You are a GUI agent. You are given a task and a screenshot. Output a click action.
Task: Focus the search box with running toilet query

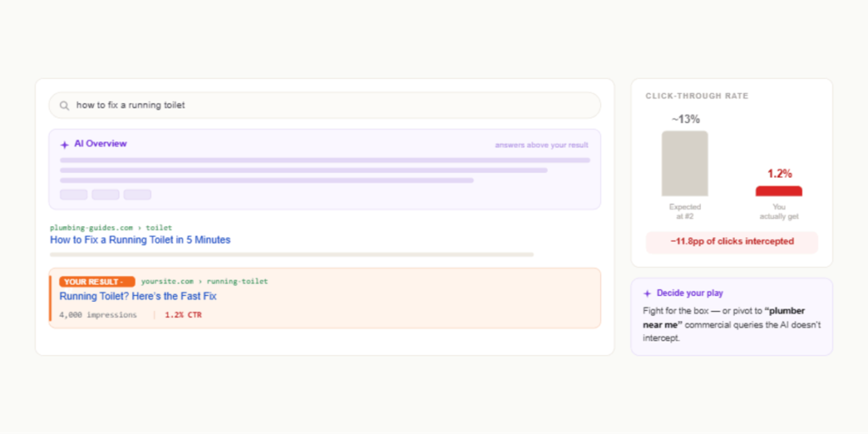click(x=325, y=105)
